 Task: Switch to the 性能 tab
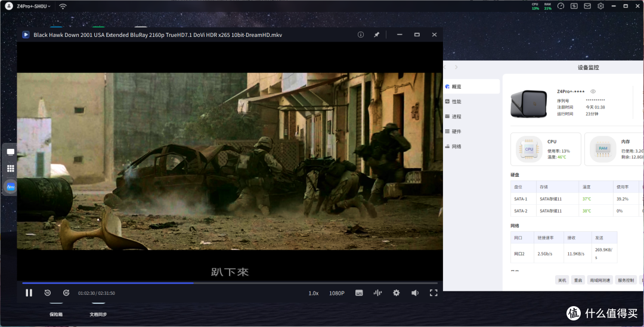tap(472, 101)
